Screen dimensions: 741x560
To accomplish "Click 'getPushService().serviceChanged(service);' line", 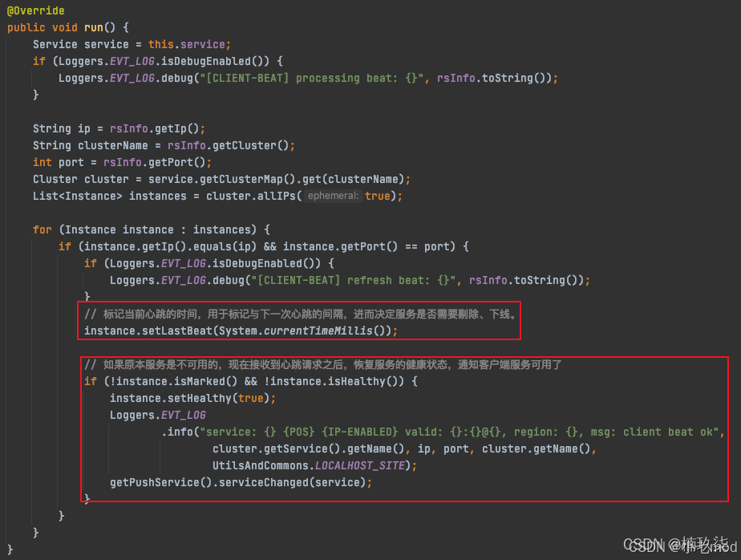I will (241, 483).
